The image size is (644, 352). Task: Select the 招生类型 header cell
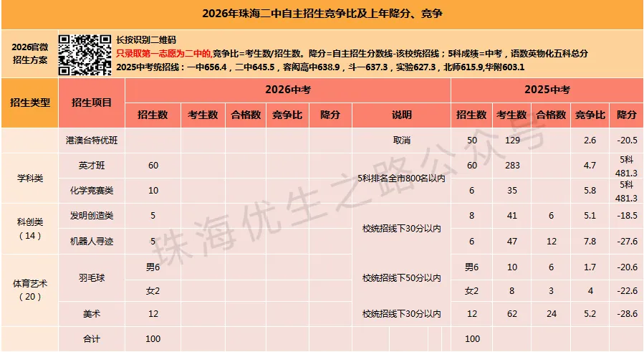tap(29, 103)
